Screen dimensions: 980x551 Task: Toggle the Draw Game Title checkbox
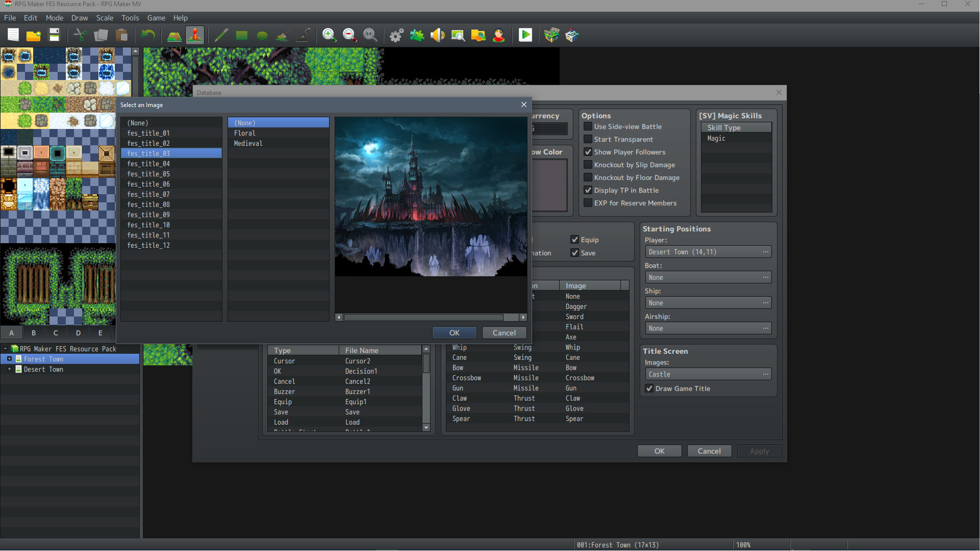point(648,388)
